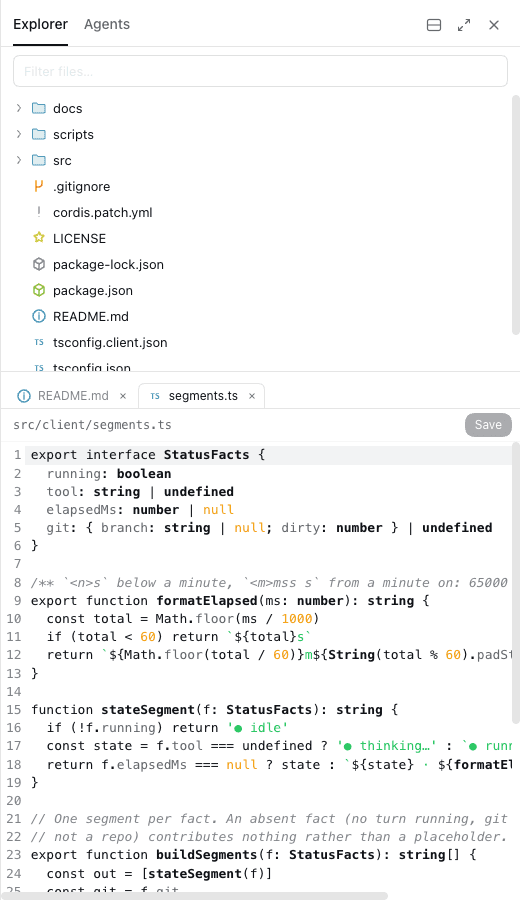
Task: Click line number 15 in the gutter
Action: [14, 709]
